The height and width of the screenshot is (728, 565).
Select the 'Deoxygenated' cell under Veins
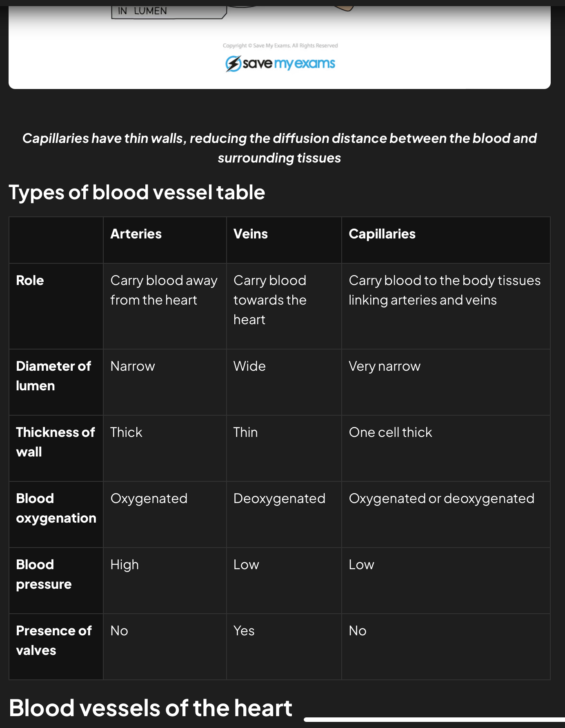click(x=279, y=499)
